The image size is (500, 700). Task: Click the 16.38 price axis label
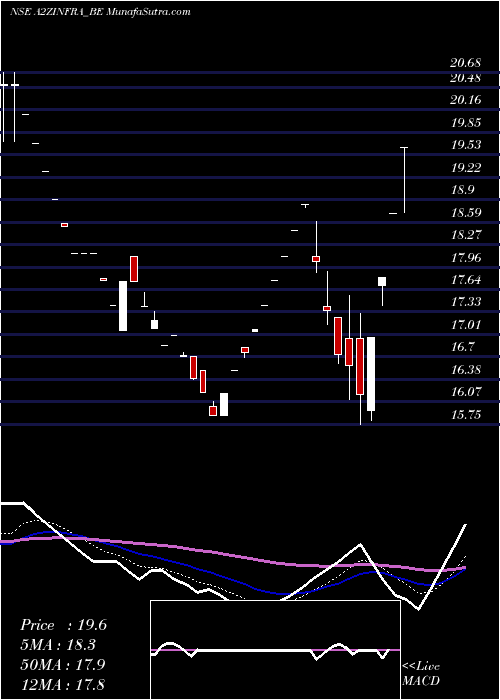click(x=466, y=370)
